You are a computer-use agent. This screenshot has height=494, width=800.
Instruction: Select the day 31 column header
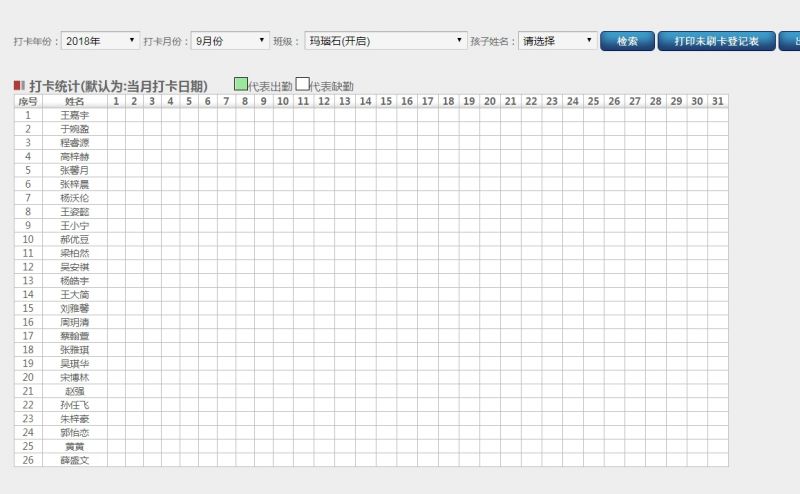coord(718,102)
